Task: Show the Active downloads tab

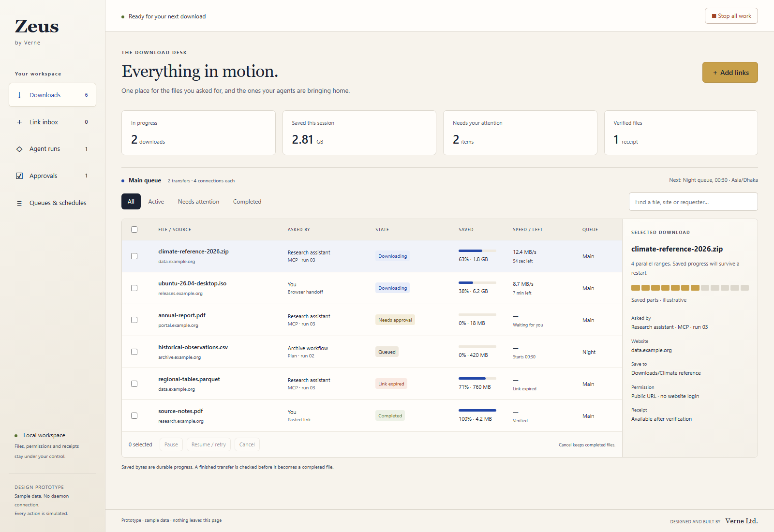Action: pos(156,202)
